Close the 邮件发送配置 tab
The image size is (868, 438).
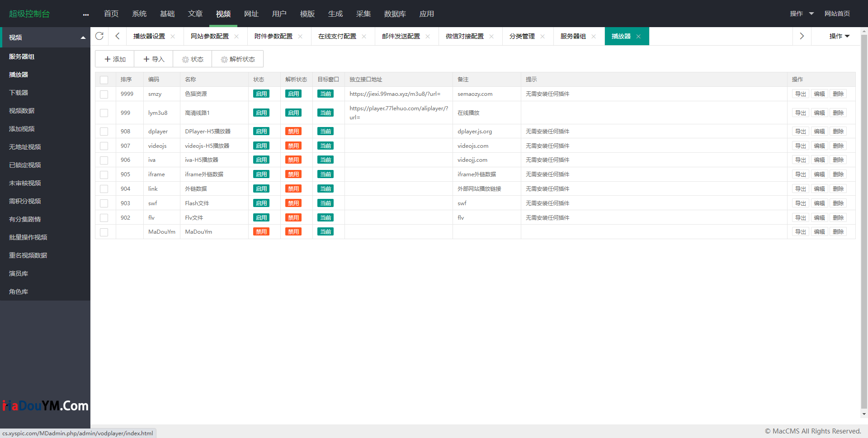428,37
